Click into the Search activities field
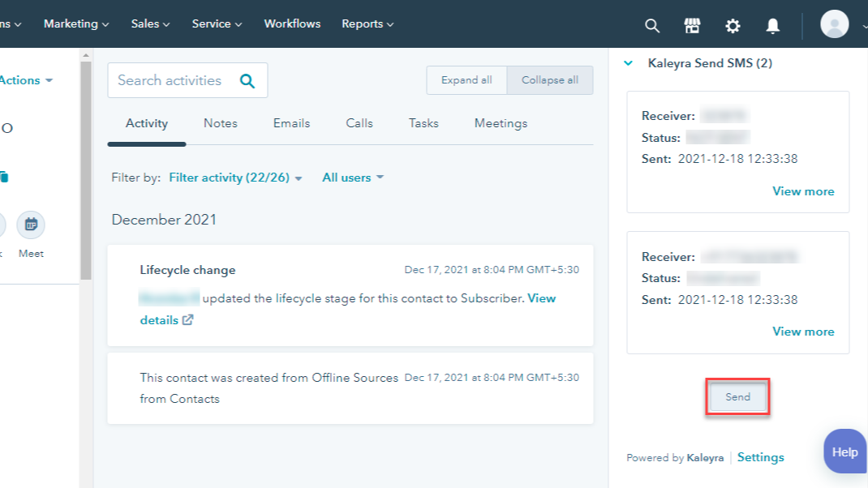This screenshot has height=488, width=868. tap(170, 80)
